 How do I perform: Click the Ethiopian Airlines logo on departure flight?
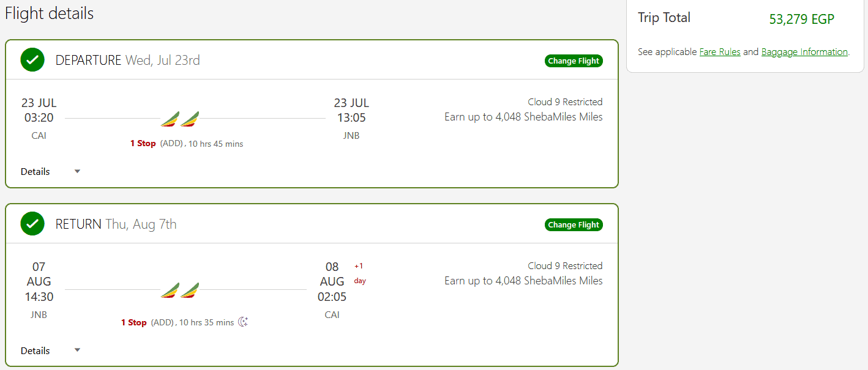pyautogui.click(x=181, y=119)
